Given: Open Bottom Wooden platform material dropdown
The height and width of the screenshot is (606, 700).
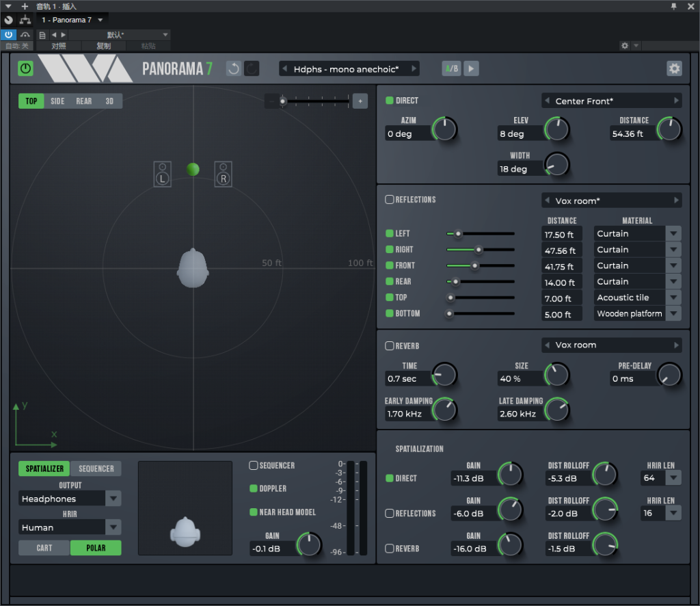Looking at the screenshot, I should point(638,313).
